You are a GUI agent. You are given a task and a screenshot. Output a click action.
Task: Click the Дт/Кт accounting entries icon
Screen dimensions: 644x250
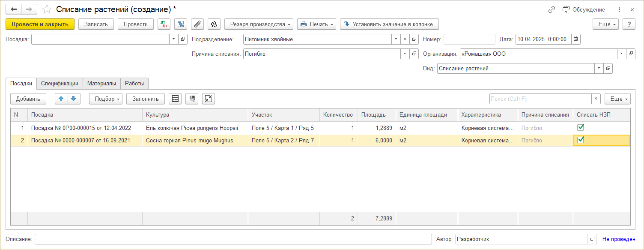coord(164,24)
